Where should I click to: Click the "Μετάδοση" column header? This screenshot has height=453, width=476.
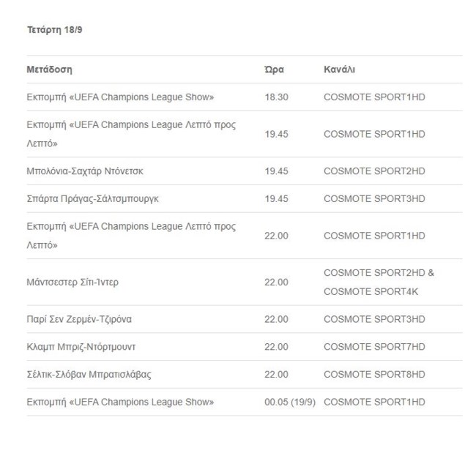point(49,70)
